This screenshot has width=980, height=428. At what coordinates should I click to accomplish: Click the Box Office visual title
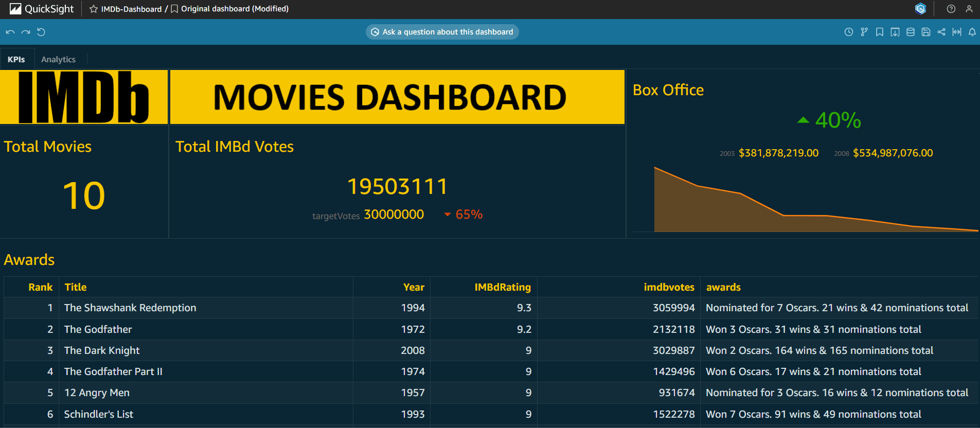pos(668,90)
